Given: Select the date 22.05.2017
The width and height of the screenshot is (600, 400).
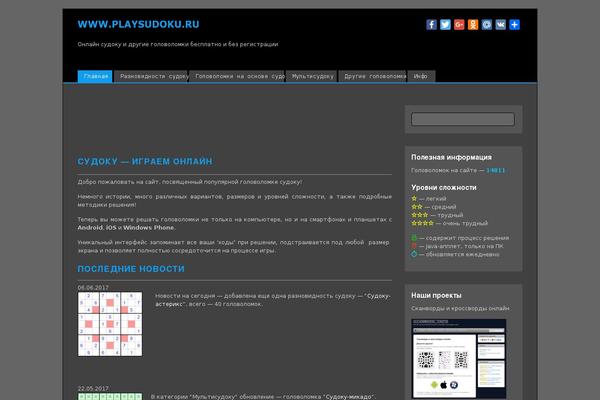Looking at the screenshot, I should click(93, 389).
